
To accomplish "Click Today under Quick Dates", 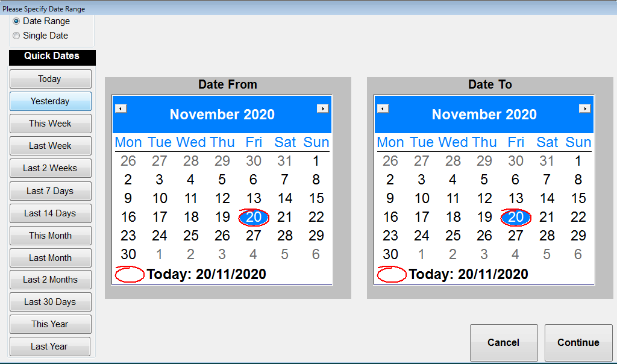I will tap(50, 78).
